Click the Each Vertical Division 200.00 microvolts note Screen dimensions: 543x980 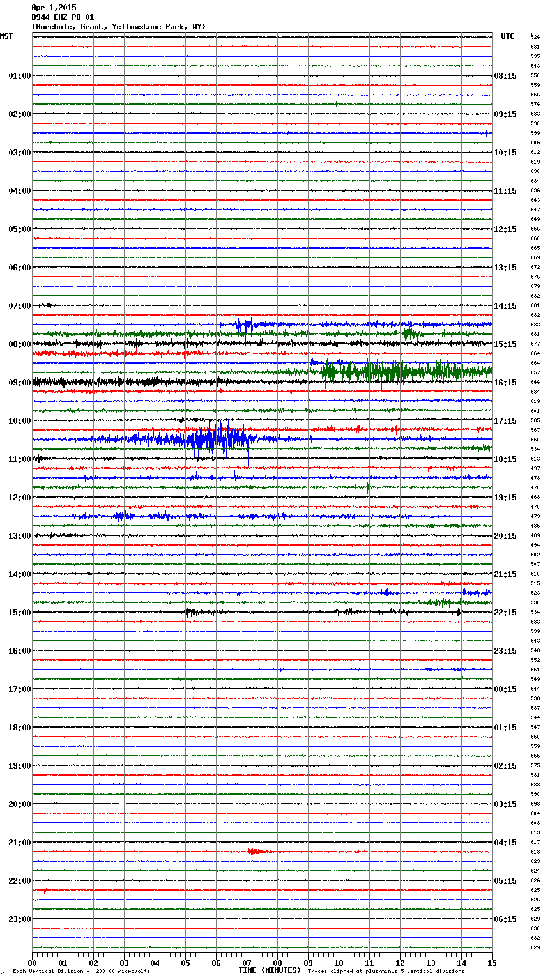tap(82, 971)
